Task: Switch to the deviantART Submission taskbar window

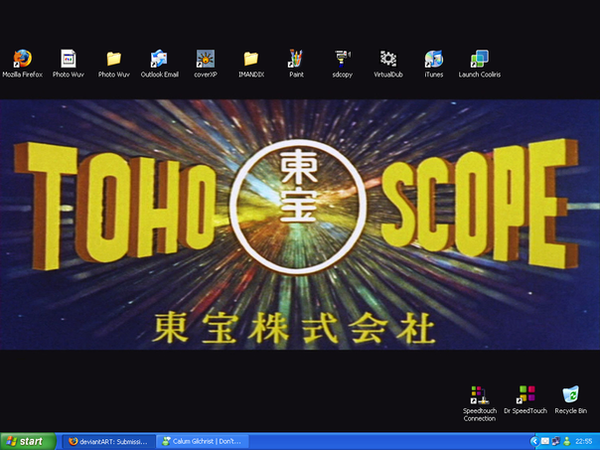Action: (109, 442)
